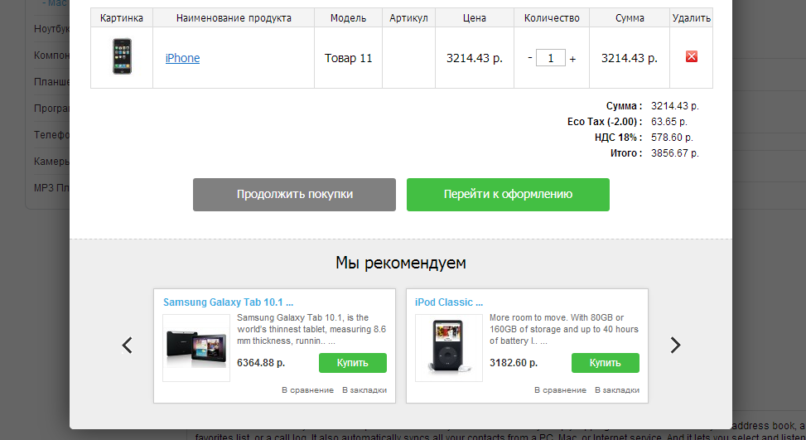Screen dimensions: 806x440
Task: Click iPod Classic product thumbnail
Action: [449, 348]
